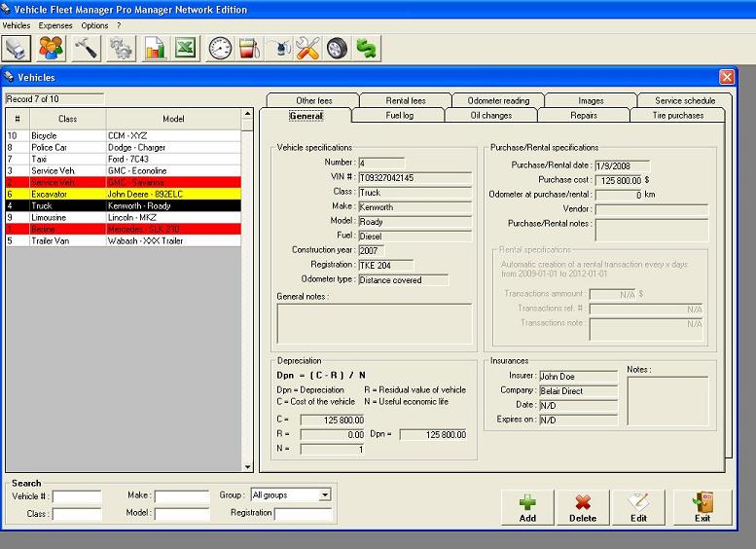The image size is (756, 549).
Task: Click the Insurer field John Doe
Action: 579,377
